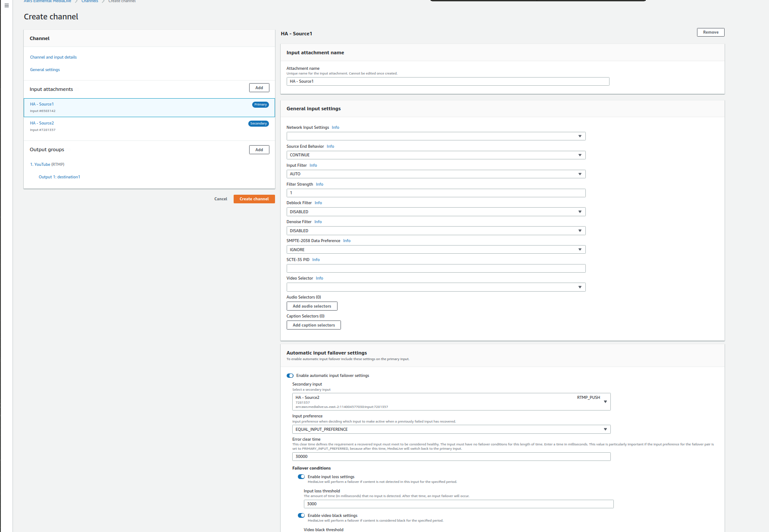Click Add caption selectors
The width and height of the screenshot is (769, 532).
tap(314, 325)
